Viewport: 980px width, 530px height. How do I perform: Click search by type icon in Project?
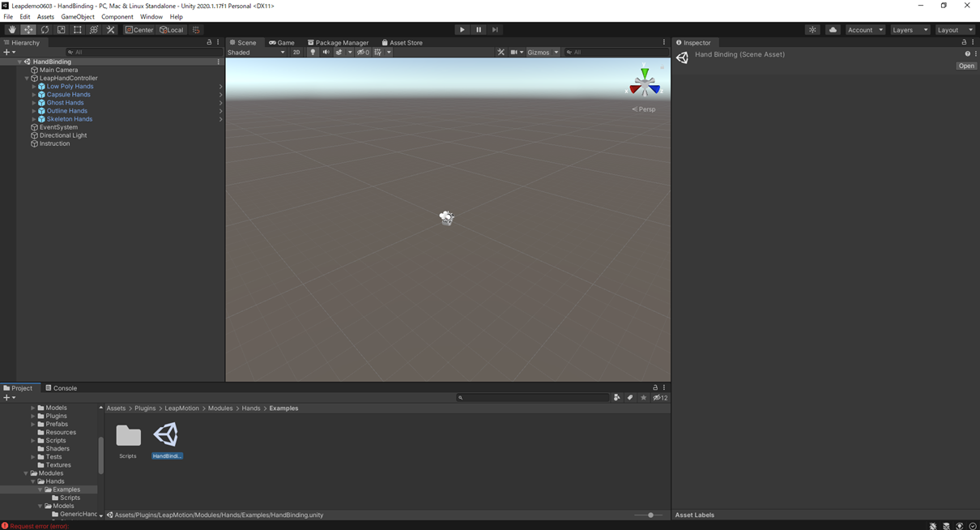pos(617,398)
